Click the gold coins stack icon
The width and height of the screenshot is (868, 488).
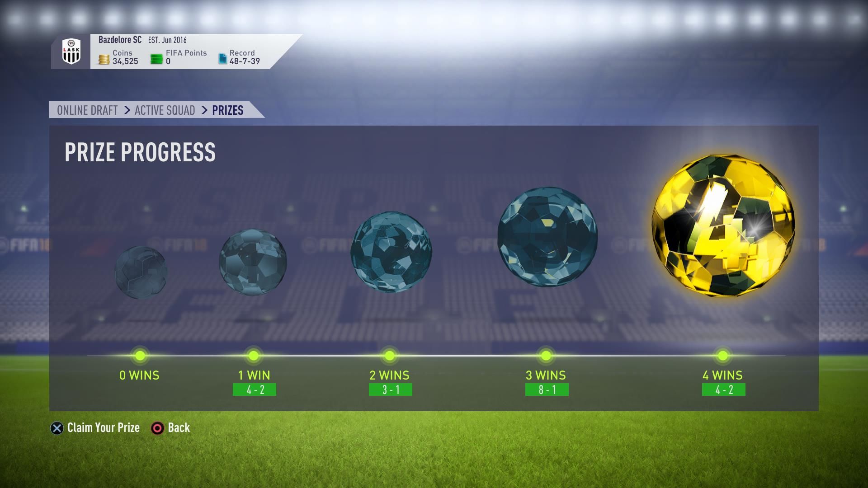click(x=104, y=59)
